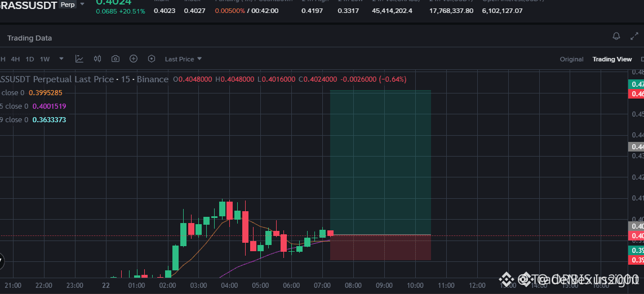Open the technical indicators chart-line icon
644x294 pixels.
[79, 59]
